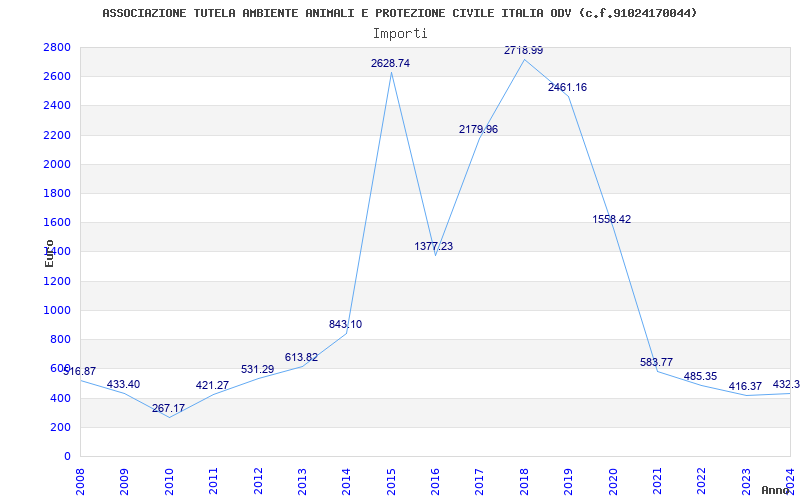This screenshot has width=800, height=500.
Task: Click the x-axis year 2021
Action: 657,481
